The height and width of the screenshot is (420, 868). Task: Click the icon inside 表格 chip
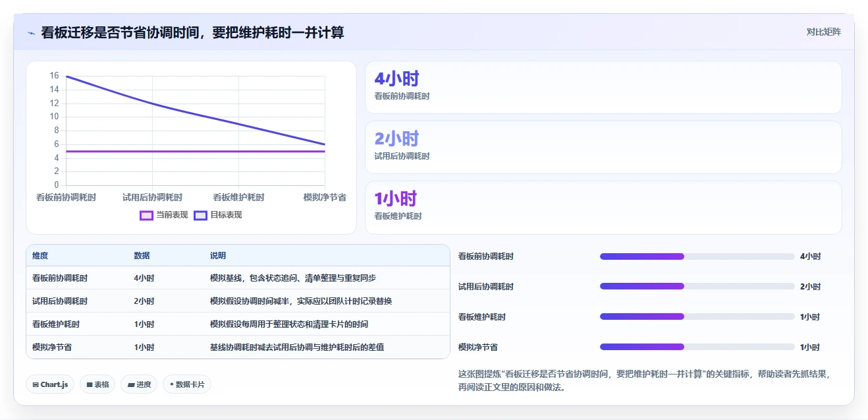[90, 385]
